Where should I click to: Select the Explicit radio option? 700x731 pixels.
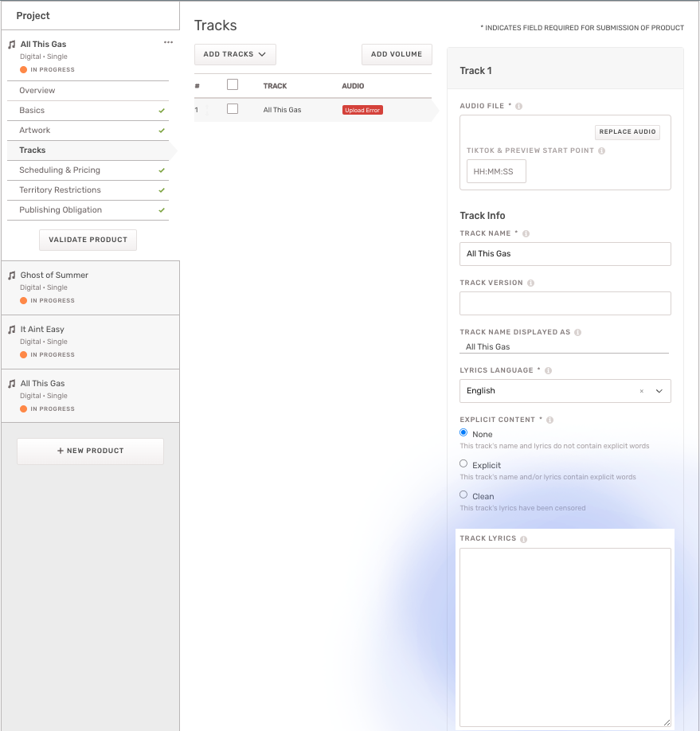point(463,463)
